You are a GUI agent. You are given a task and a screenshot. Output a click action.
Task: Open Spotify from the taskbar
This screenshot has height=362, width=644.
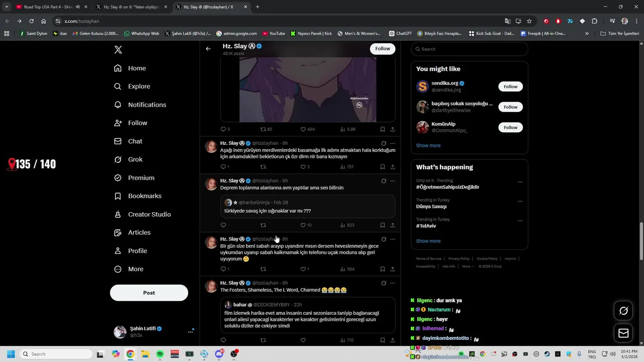tap(160, 354)
